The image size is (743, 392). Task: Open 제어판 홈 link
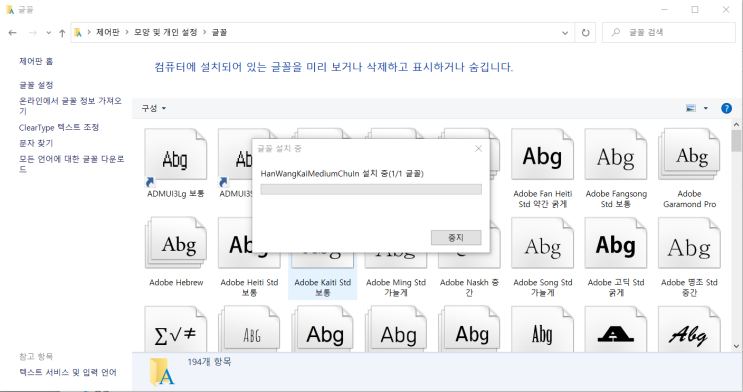coord(36,61)
